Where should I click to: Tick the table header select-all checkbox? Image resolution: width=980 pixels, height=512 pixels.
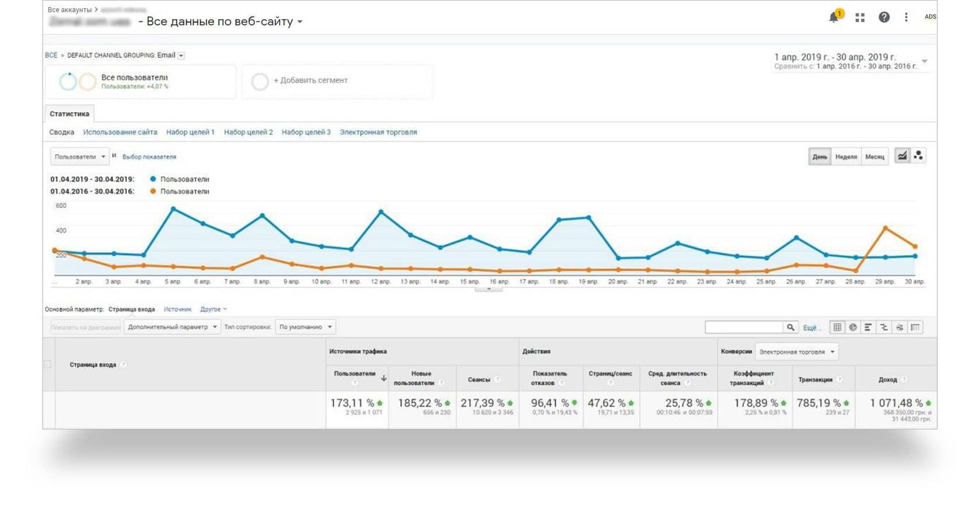(48, 364)
